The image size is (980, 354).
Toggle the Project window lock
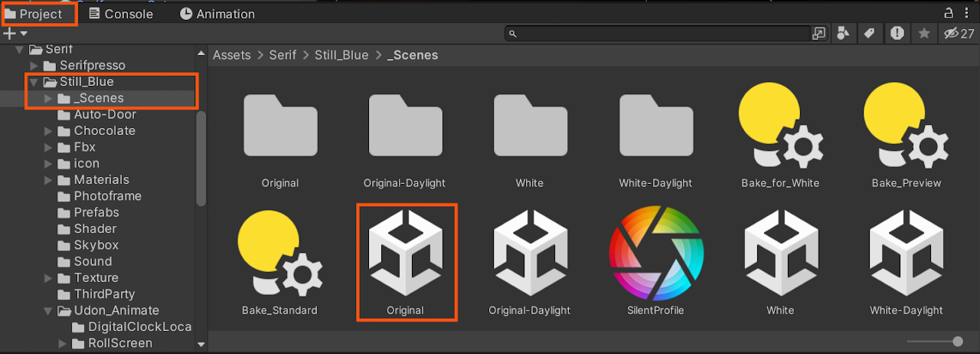(x=948, y=12)
